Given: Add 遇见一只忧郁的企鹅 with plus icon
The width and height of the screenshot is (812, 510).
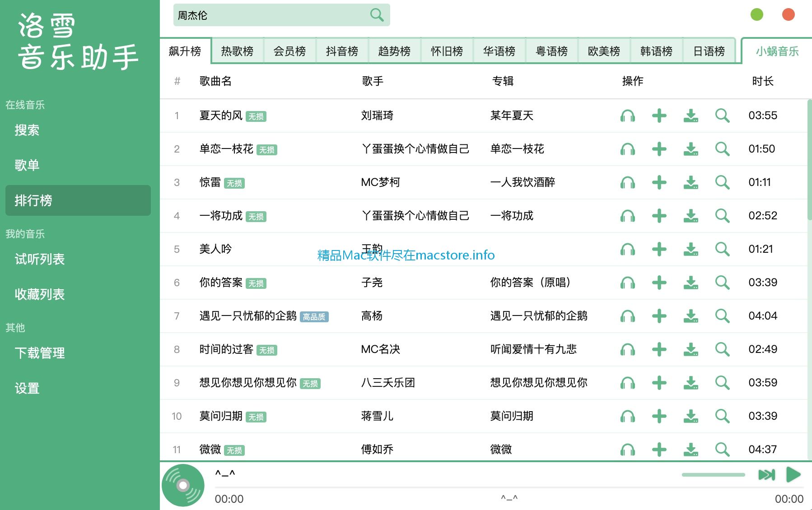Looking at the screenshot, I should [x=659, y=316].
